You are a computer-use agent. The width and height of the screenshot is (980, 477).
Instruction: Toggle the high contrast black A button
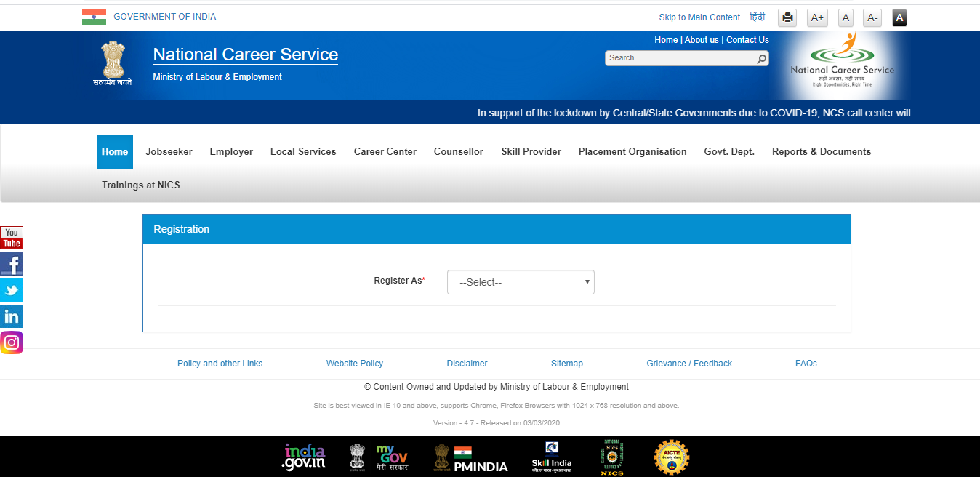pyautogui.click(x=899, y=17)
